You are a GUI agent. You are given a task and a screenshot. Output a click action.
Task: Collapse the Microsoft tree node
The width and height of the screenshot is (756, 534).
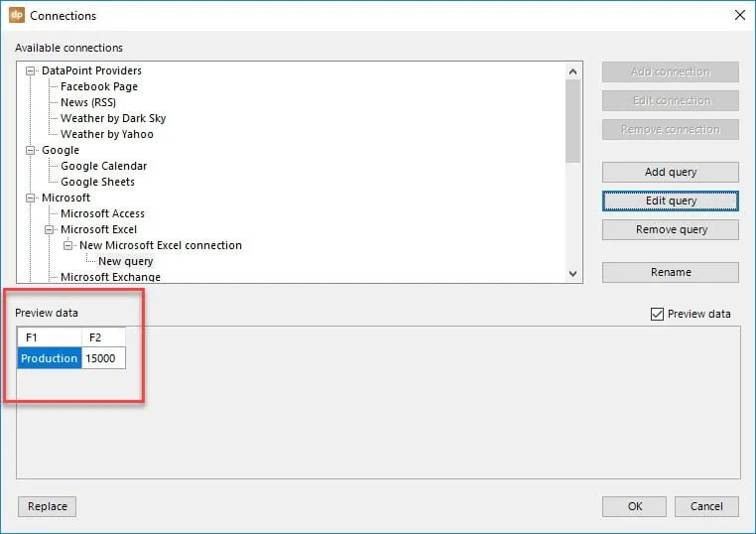coord(32,199)
